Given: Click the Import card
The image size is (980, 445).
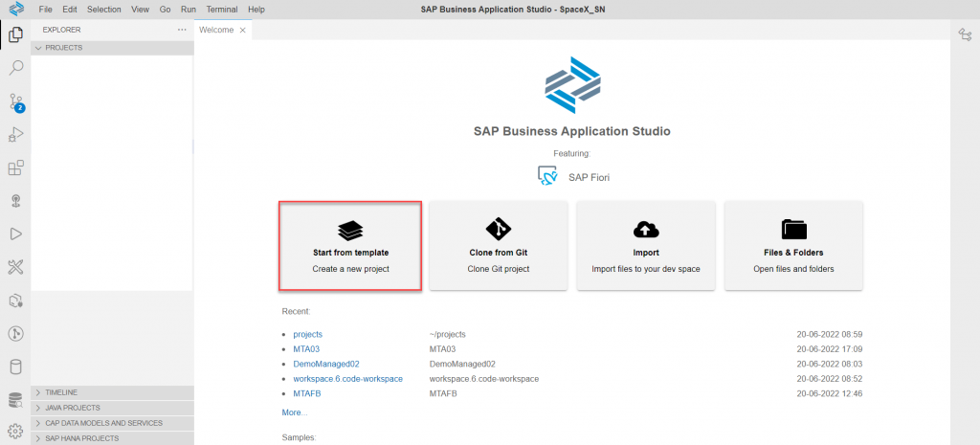Looking at the screenshot, I should [646, 246].
